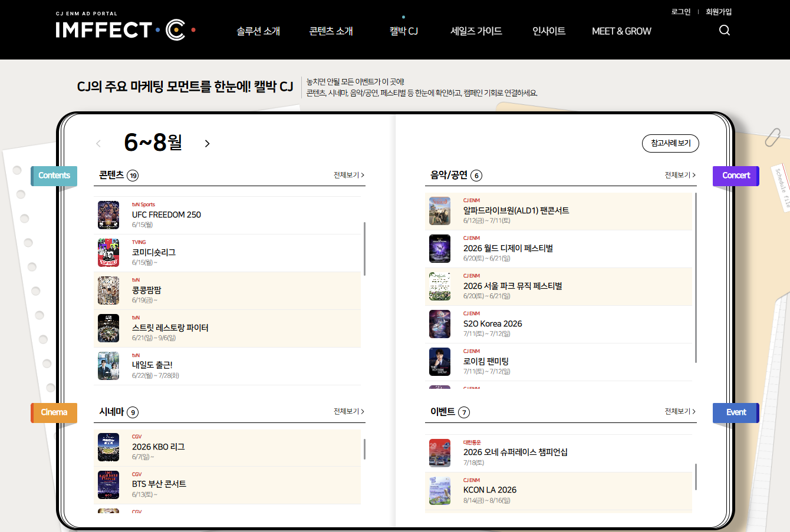Open 코미디숏리그 poster thumbnail
The image size is (790, 532).
pyautogui.click(x=108, y=253)
